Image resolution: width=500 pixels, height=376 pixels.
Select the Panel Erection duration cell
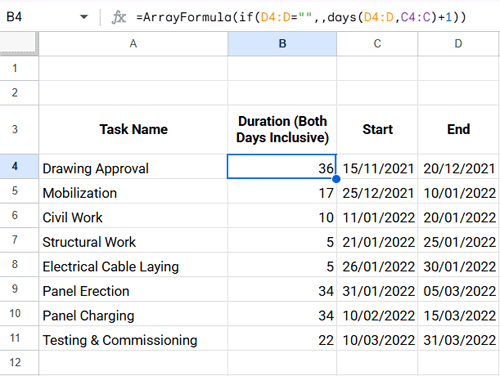pyautogui.click(x=282, y=289)
